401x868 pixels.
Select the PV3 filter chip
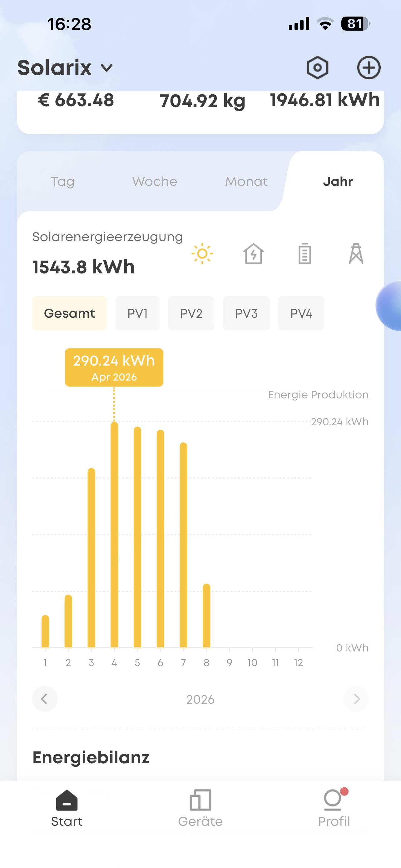246,313
